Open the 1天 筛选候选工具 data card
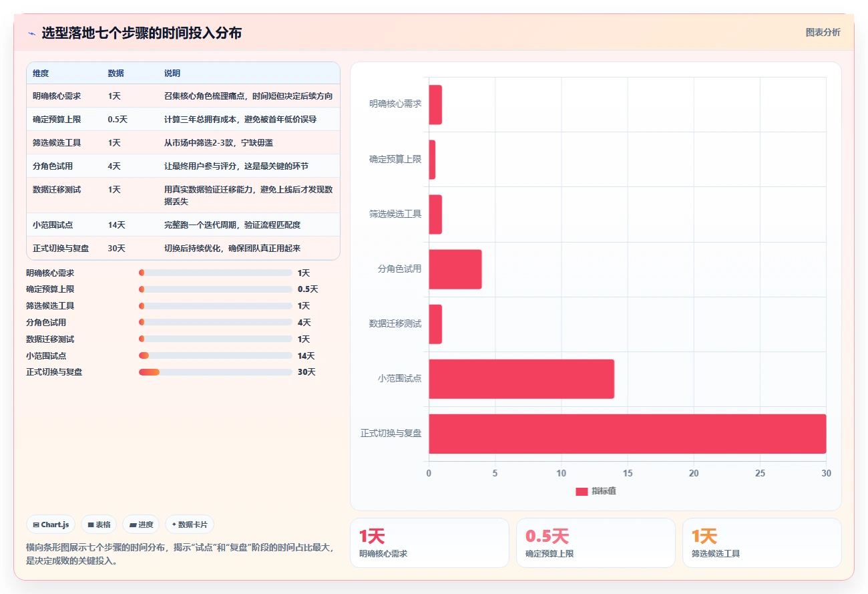This screenshot has width=868, height=594. pos(762,543)
